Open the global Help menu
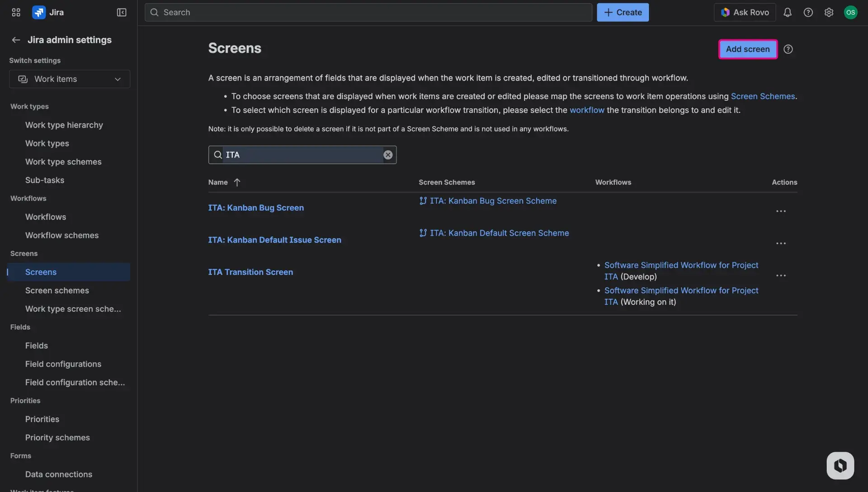 (808, 12)
